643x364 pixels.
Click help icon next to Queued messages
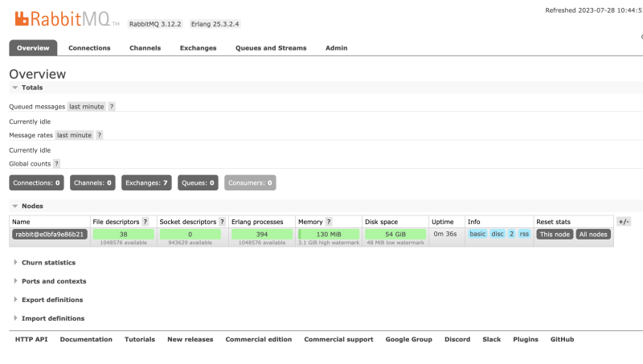tap(112, 106)
